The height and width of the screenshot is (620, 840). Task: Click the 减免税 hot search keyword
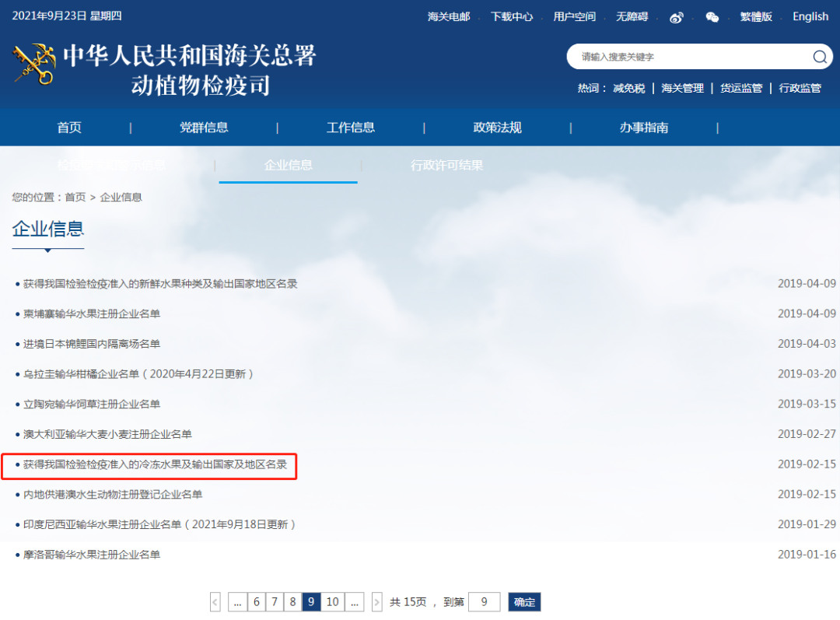(627, 88)
